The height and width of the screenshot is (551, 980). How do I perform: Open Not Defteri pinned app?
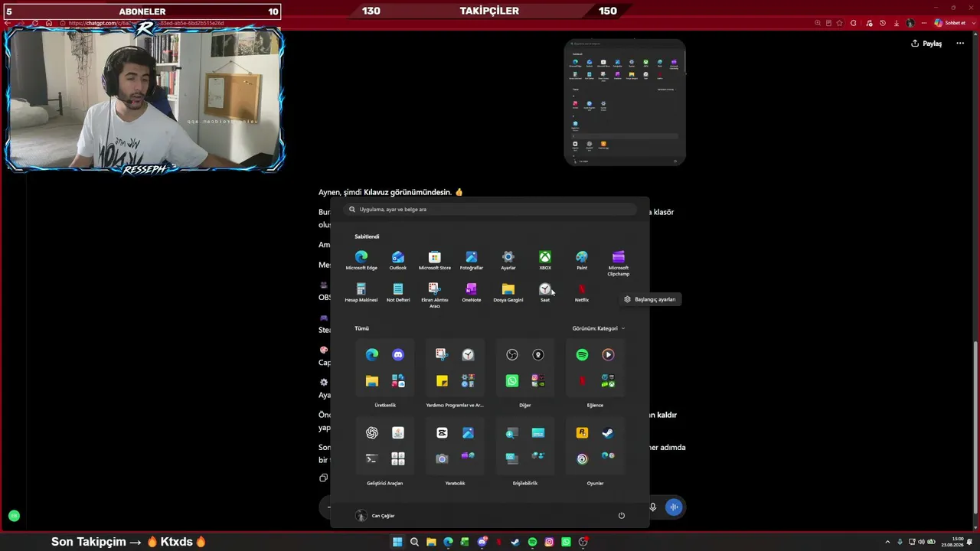(398, 292)
